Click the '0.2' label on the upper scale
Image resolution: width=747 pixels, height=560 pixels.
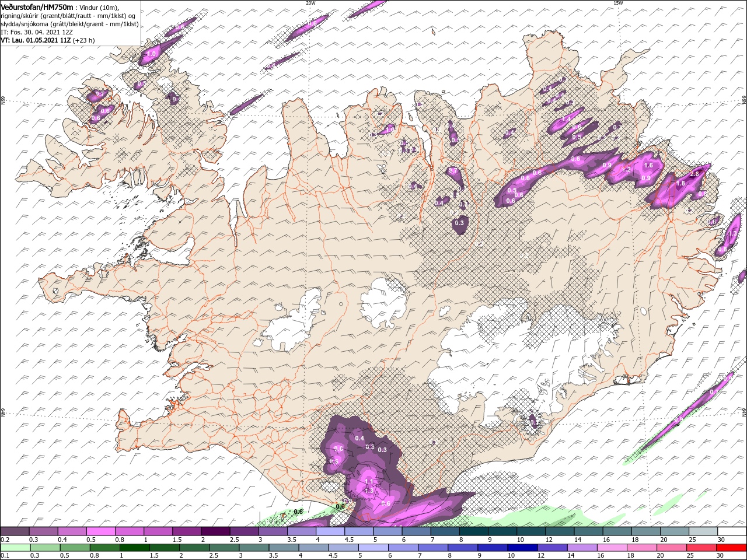(5, 540)
